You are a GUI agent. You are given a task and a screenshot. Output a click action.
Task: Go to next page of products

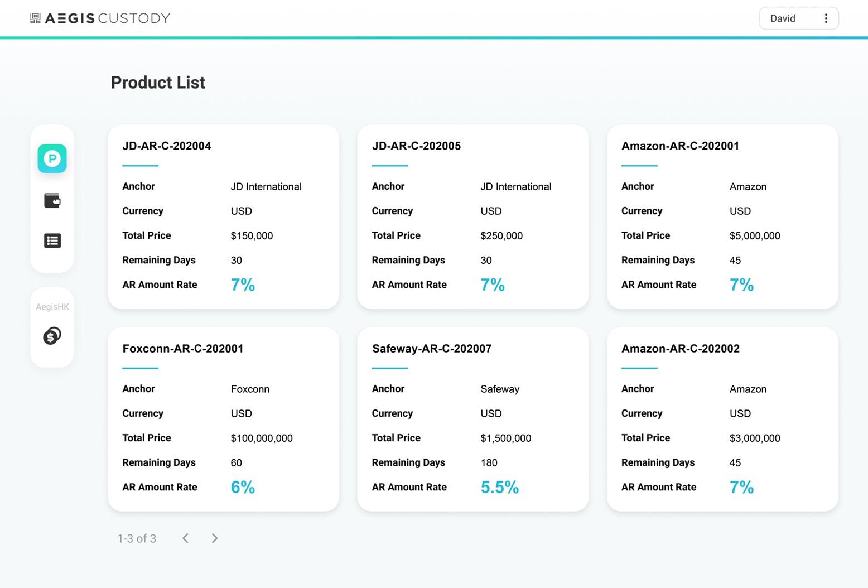215,538
